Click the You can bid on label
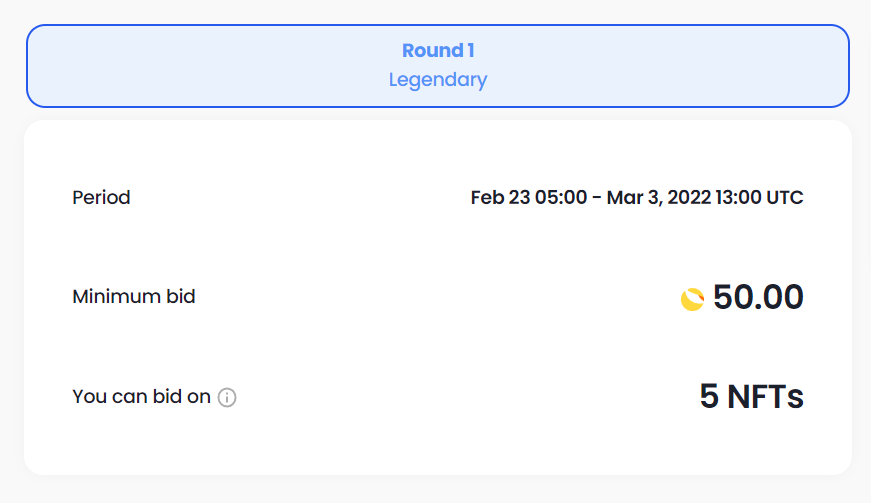The height and width of the screenshot is (503, 871). click(x=142, y=396)
